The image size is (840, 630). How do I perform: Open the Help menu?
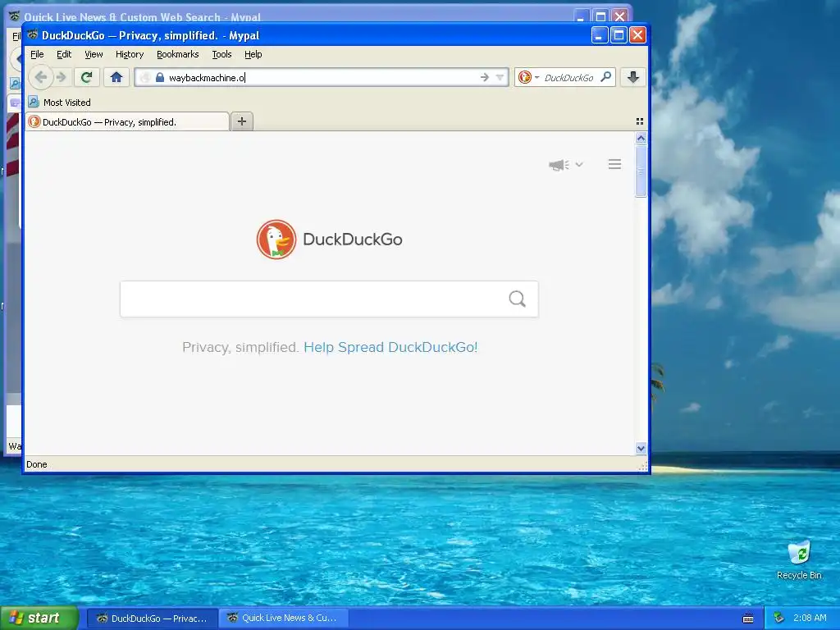pos(253,54)
